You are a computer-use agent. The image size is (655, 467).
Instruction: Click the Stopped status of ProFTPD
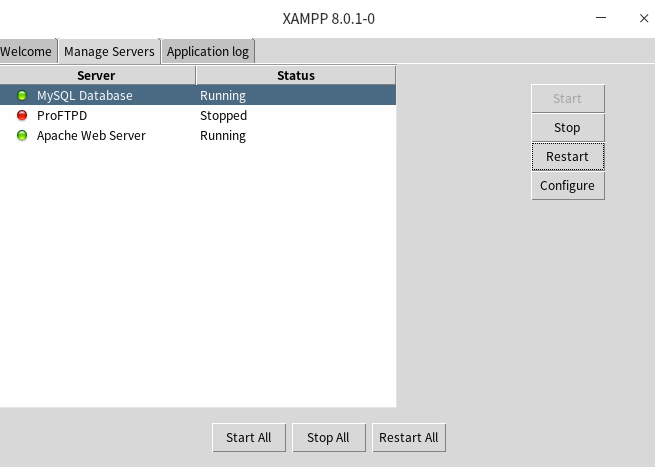[223, 116]
